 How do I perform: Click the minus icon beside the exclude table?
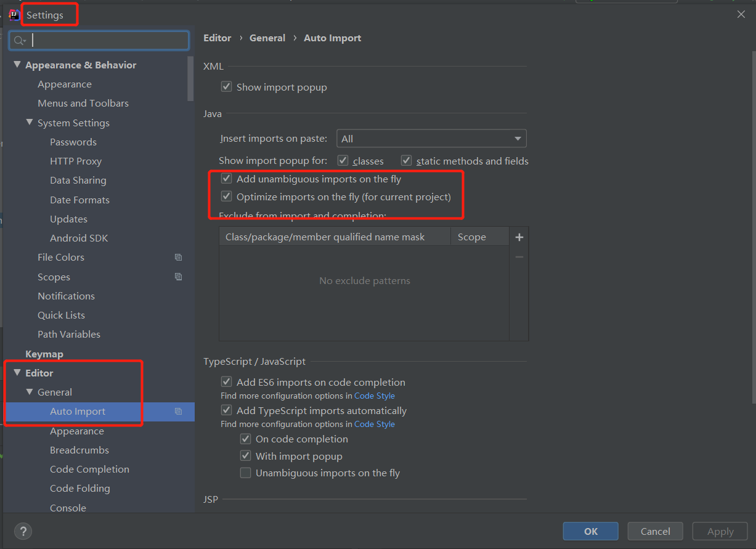519,257
